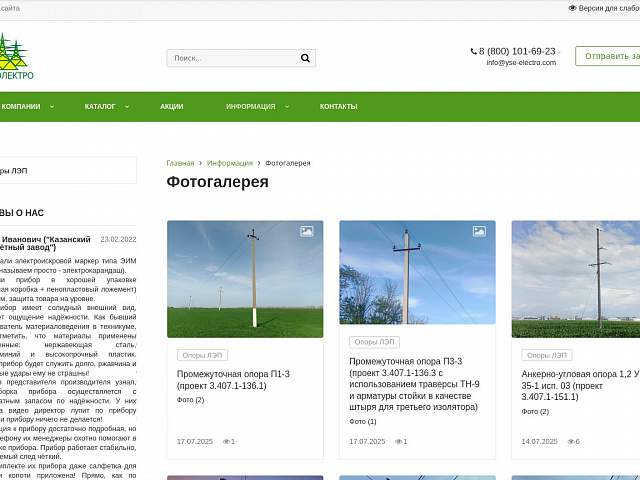Click Опоры ЛЭП tag on Анкерно-угловая card

pyautogui.click(x=547, y=355)
